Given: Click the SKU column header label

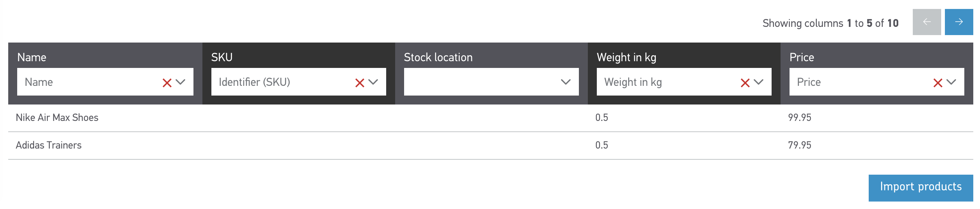Looking at the screenshot, I should (222, 57).
